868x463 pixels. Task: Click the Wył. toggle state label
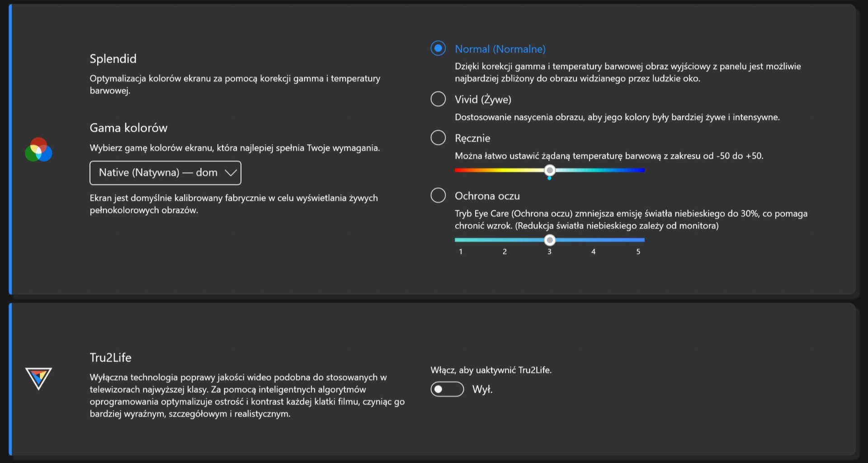tap(482, 389)
